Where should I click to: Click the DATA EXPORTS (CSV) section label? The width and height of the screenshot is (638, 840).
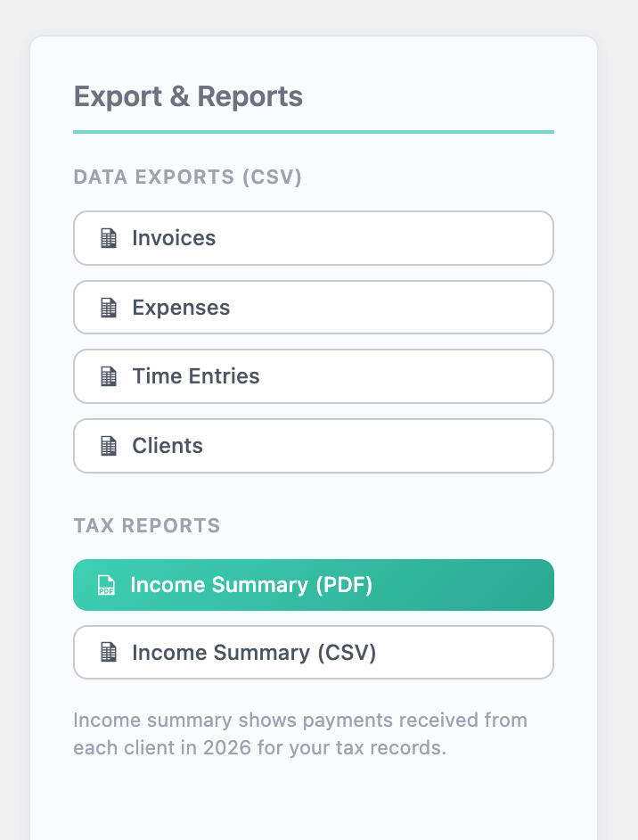(x=188, y=177)
